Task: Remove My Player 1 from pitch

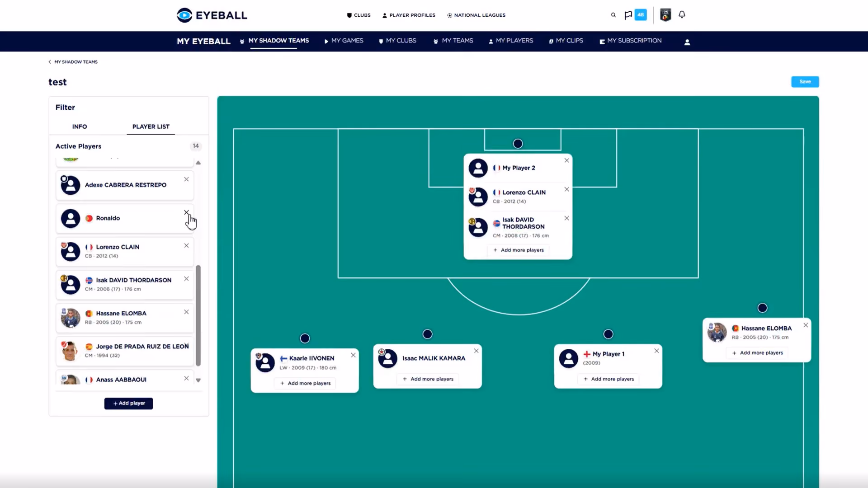Action: coord(656,351)
